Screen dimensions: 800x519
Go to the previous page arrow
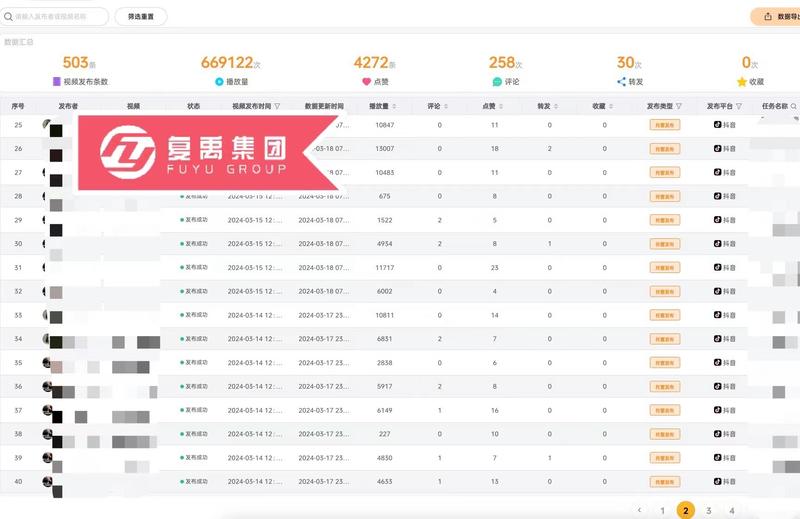[639, 510]
